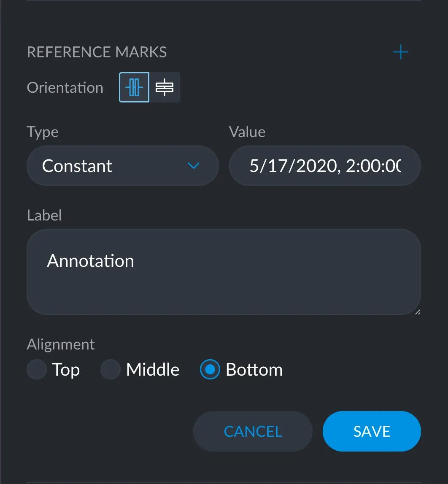Viewport: 448px width, 484px height.
Task: Click the resize grip on the Label box
Action: click(417, 312)
